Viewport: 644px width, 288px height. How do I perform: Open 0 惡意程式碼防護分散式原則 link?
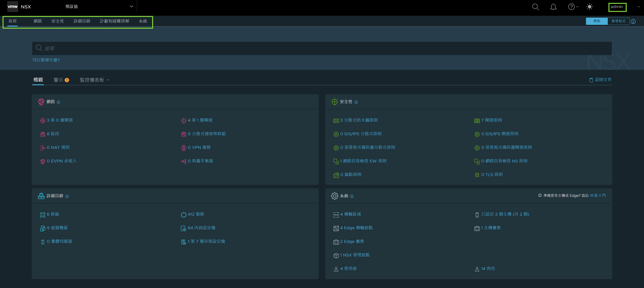coord(367,147)
